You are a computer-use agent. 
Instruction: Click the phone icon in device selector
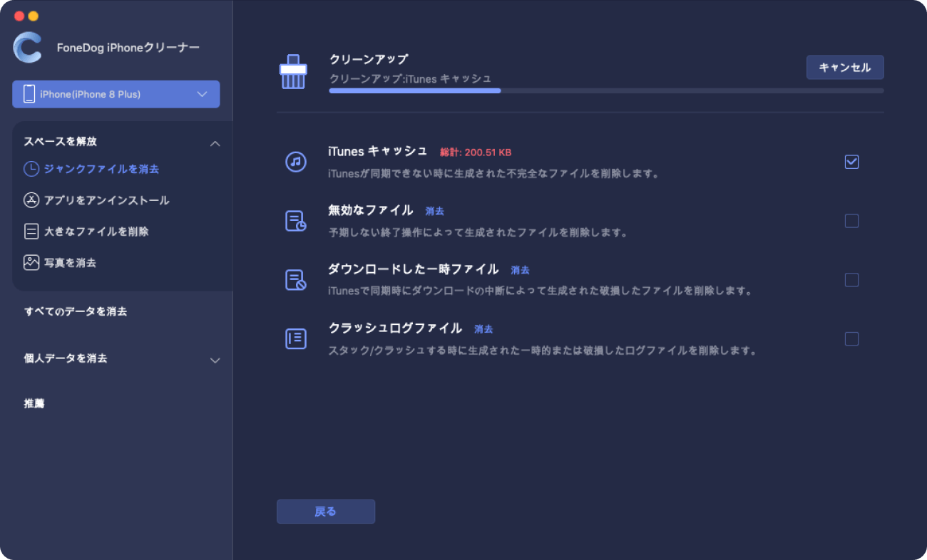coord(29,94)
